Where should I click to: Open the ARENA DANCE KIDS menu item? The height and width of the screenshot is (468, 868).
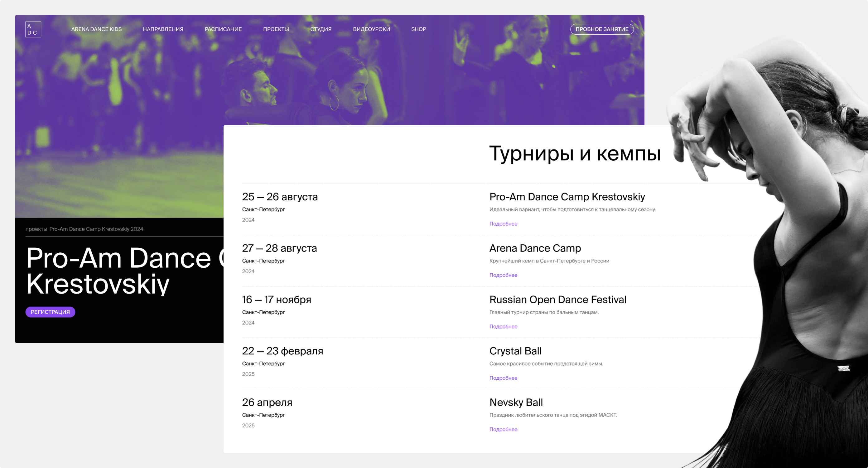(x=96, y=29)
